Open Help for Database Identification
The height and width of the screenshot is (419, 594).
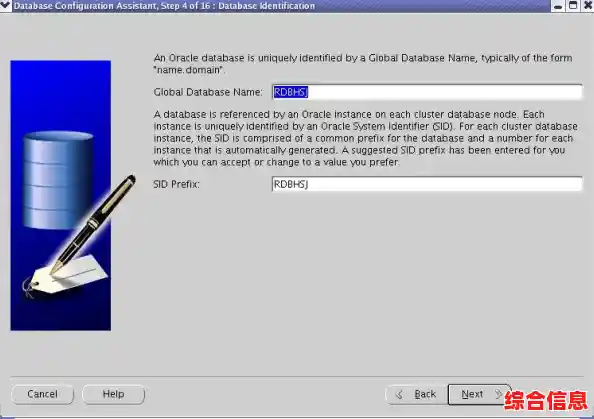coord(113,394)
